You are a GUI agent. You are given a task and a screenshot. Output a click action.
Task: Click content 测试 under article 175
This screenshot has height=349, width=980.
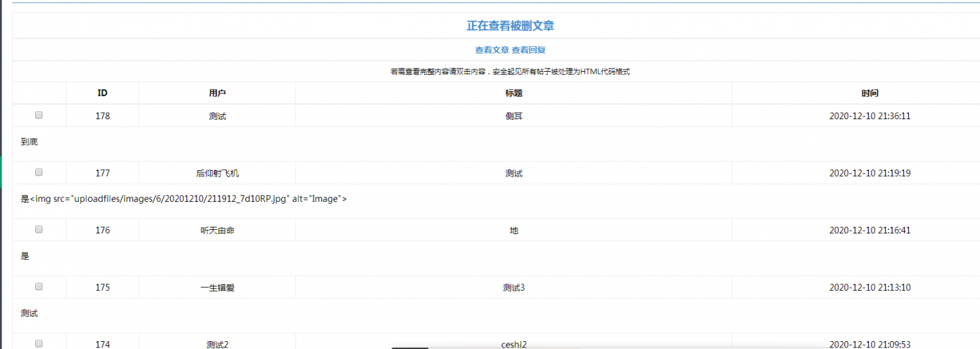29,314
